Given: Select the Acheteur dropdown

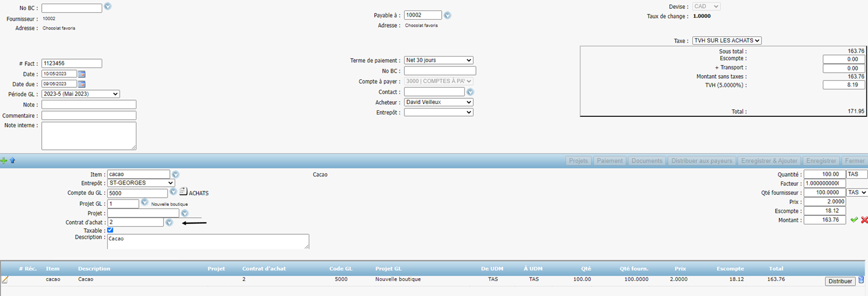Looking at the screenshot, I should coord(438,102).
